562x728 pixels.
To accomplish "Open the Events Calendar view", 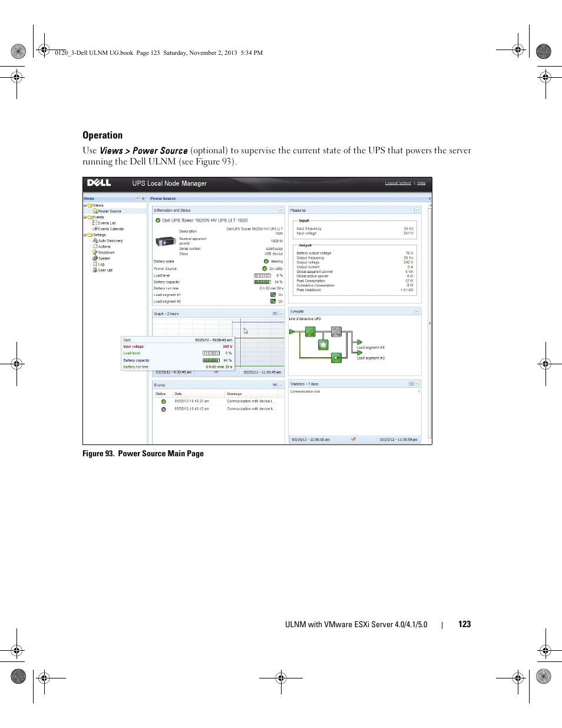I will pos(111,229).
